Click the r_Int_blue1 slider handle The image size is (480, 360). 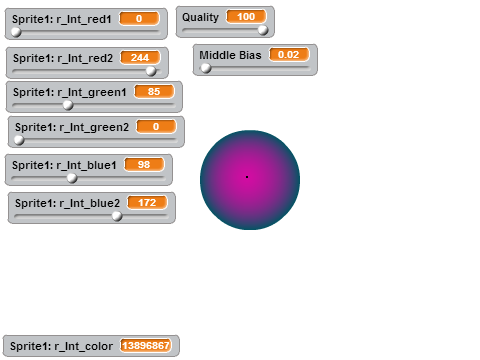72,178
